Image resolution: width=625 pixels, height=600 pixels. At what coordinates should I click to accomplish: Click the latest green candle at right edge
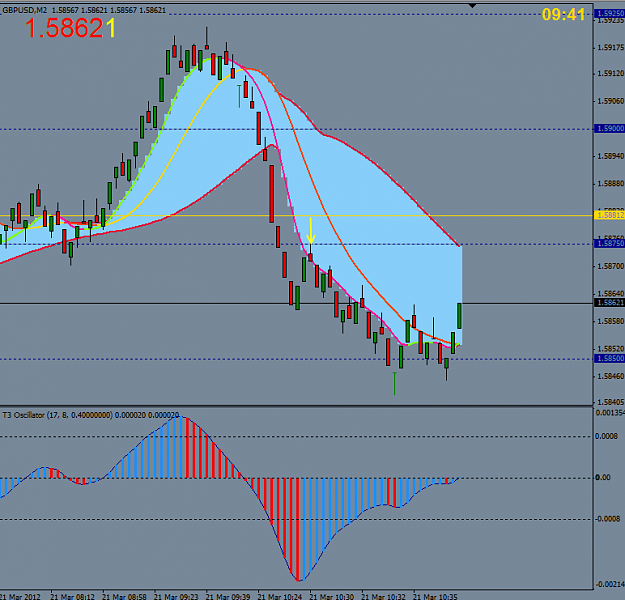tap(460, 316)
